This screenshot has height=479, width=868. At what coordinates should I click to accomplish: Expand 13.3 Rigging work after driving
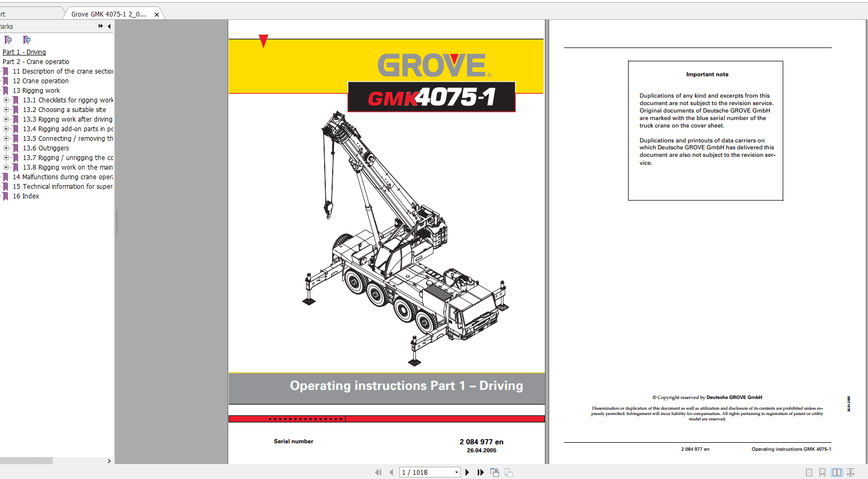click(6, 119)
